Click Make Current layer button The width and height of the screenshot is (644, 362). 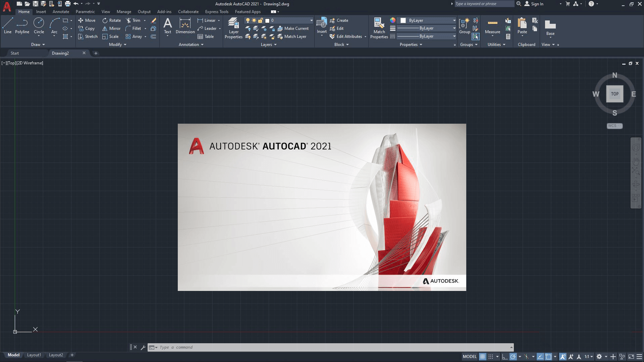click(x=293, y=28)
